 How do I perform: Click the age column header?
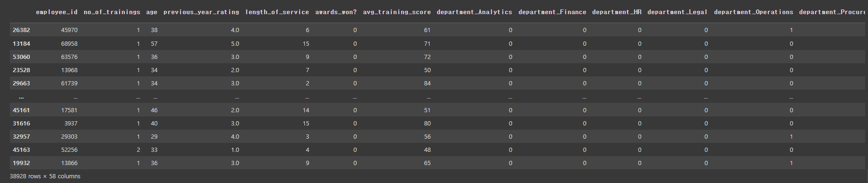[152, 12]
